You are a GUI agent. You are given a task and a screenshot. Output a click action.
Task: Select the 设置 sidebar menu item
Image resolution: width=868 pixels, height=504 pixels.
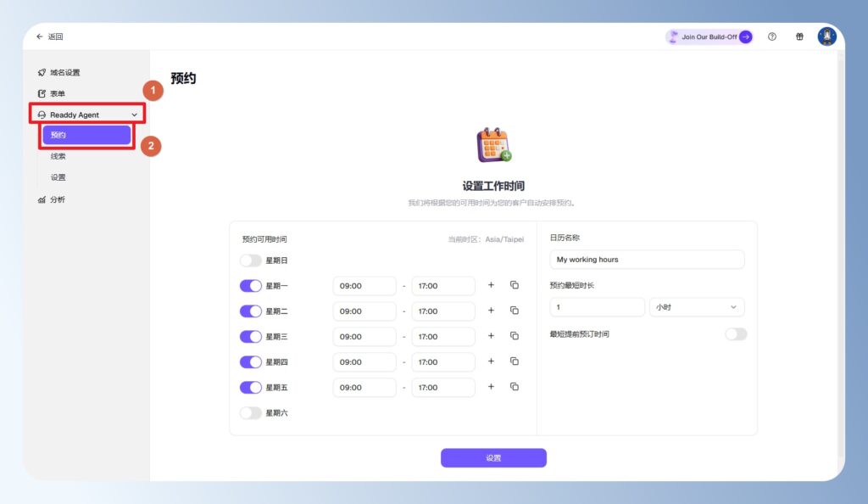coord(58,176)
